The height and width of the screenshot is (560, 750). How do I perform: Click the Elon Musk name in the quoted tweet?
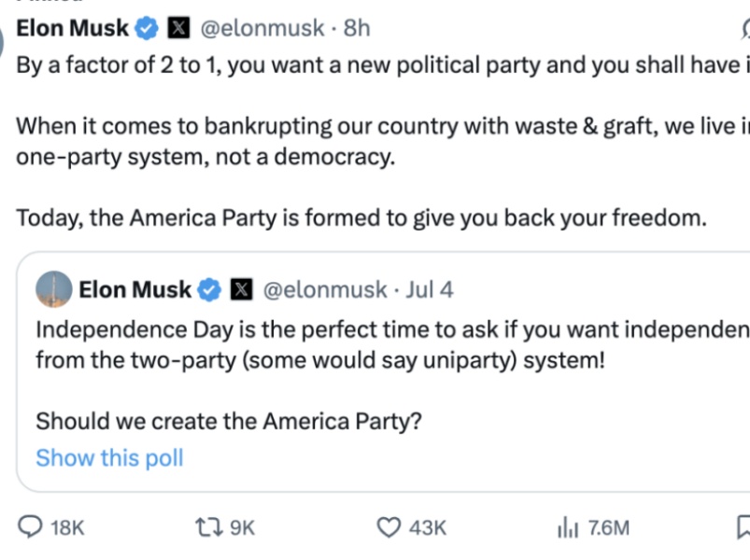[135, 289]
